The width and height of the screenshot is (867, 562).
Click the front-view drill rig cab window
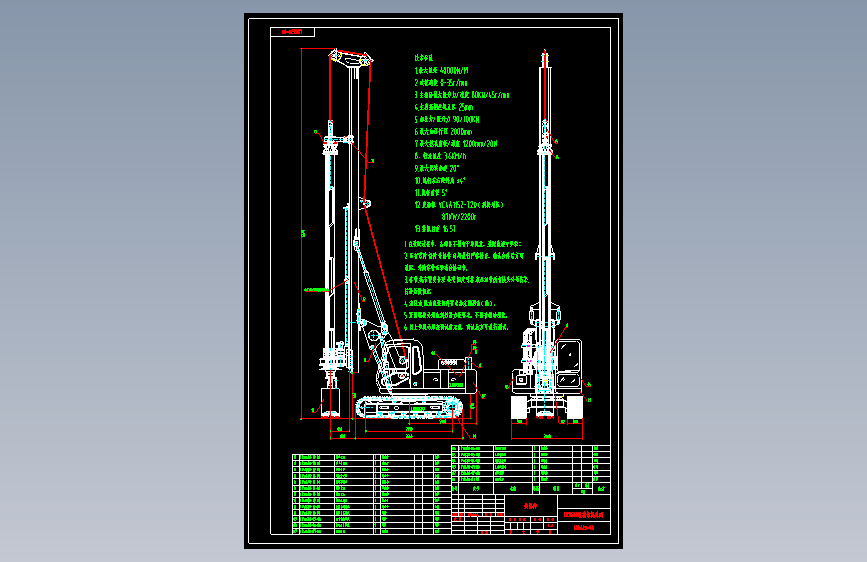[x=569, y=357]
